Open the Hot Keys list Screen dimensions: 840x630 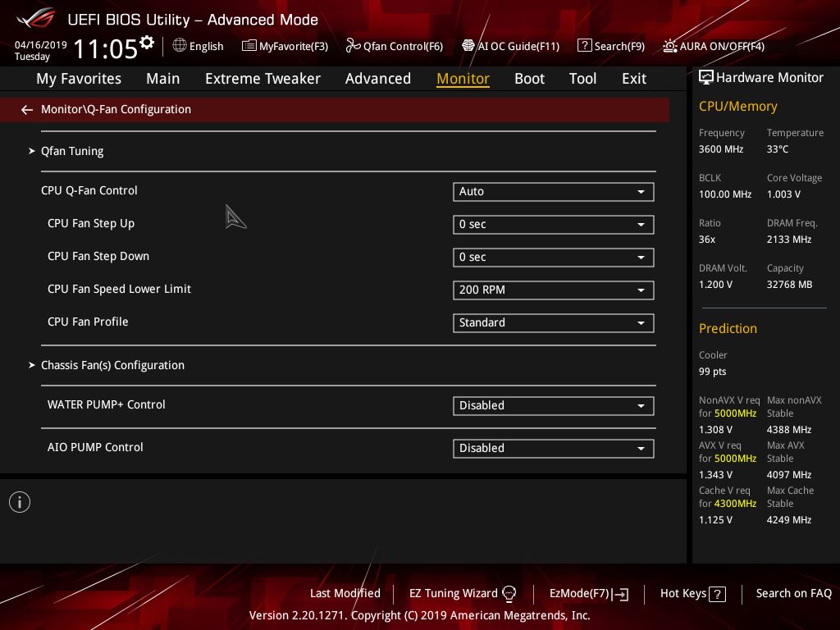click(692, 594)
